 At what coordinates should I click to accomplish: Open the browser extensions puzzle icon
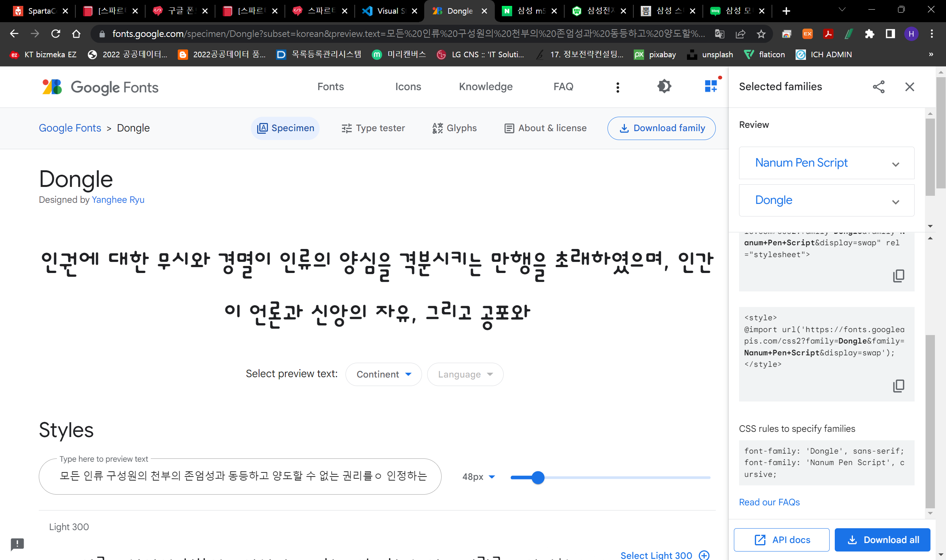(870, 34)
